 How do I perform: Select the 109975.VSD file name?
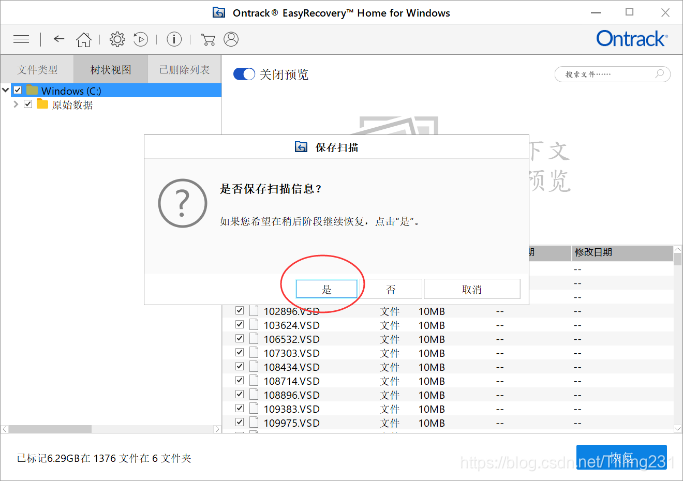tap(291, 423)
